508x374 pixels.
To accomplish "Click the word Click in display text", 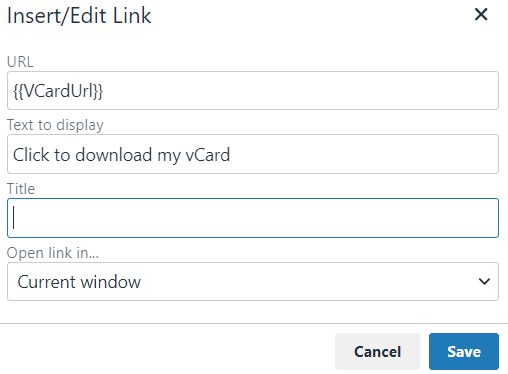I will [x=31, y=155].
